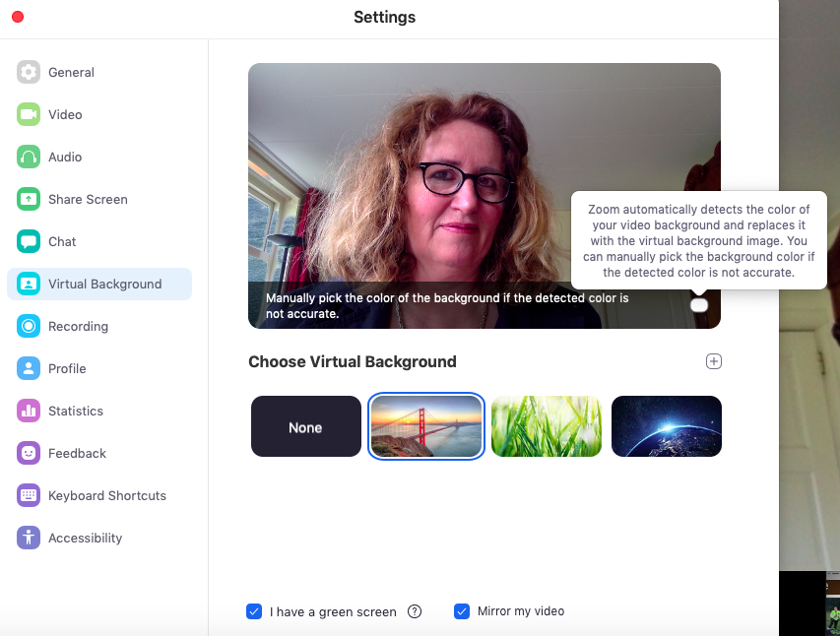840x636 pixels.
Task: Click the Accessibility figure icon
Action: 29,538
